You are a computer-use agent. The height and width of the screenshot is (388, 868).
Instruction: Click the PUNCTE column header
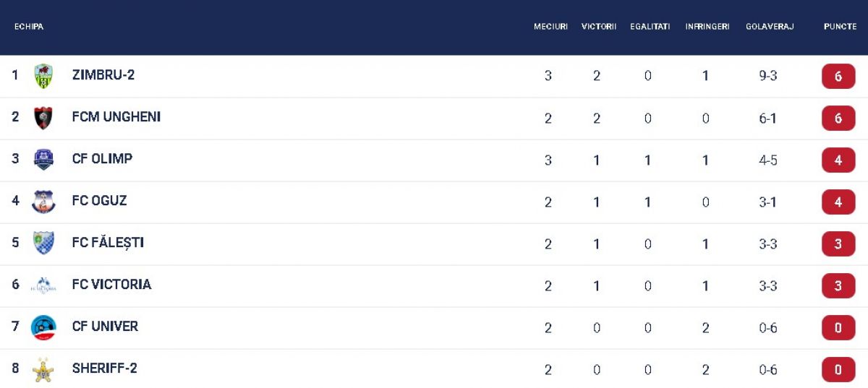840,27
